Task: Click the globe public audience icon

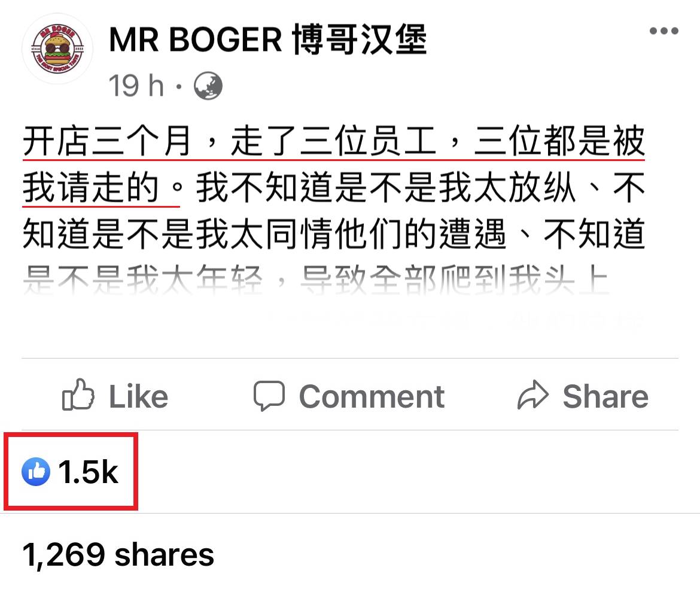Action: [x=208, y=86]
